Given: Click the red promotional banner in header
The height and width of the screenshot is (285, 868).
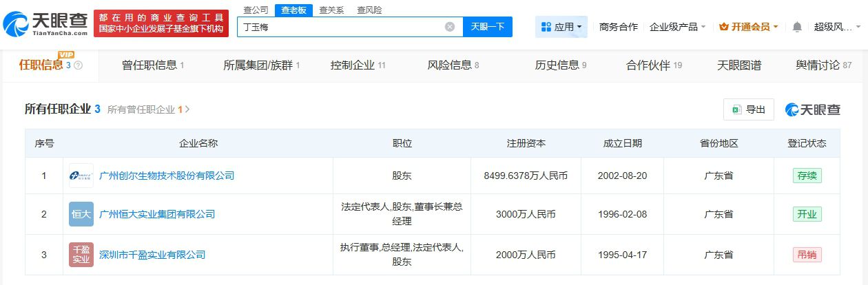Looking at the screenshot, I should pyautogui.click(x=161, y=23).
